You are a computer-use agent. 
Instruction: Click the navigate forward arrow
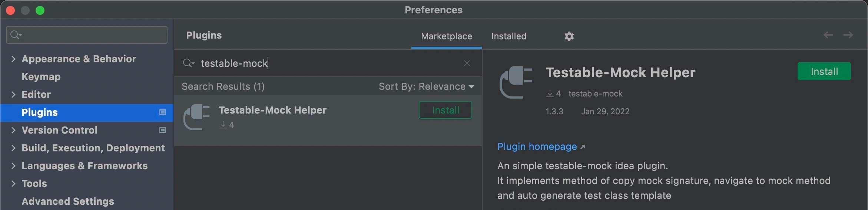[x=848, y=35]
